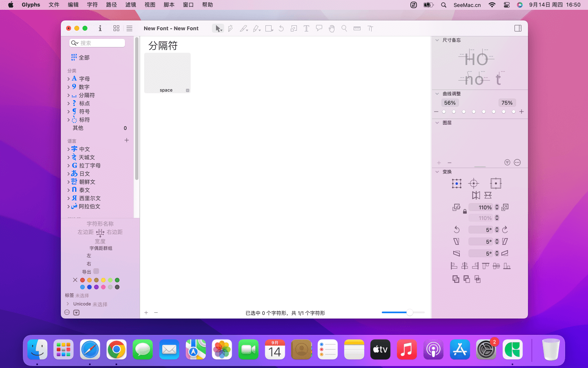Select the Draw (pen) tool in toolbar
Screen dimensions: 588x368
tap(230, 29)
